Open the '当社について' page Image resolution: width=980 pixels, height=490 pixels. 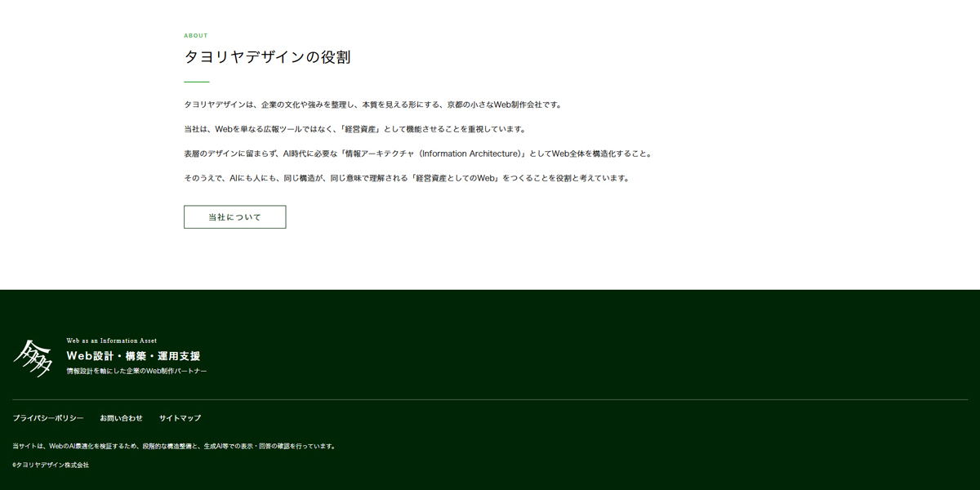tap(235, 216)
